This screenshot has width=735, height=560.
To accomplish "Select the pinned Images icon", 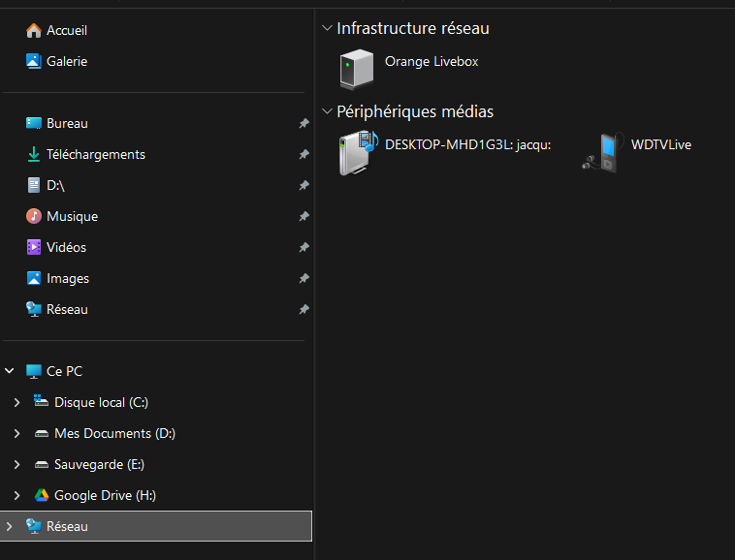I will point(33,278).
